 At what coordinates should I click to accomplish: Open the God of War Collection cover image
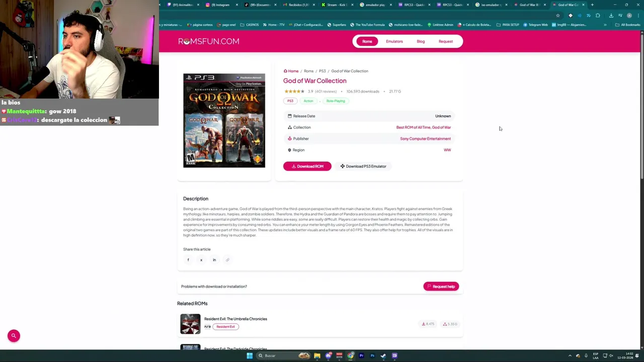tap(224, 120)
